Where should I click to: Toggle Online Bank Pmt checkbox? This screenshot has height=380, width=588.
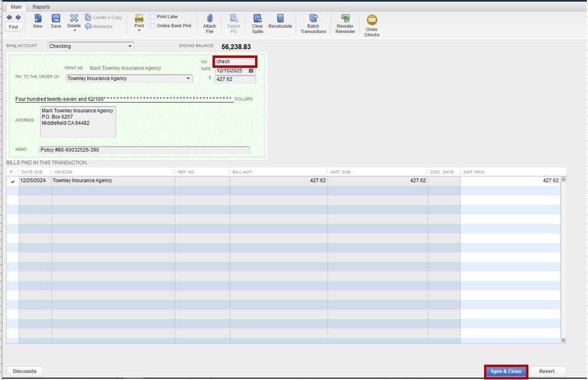point(152,26)
